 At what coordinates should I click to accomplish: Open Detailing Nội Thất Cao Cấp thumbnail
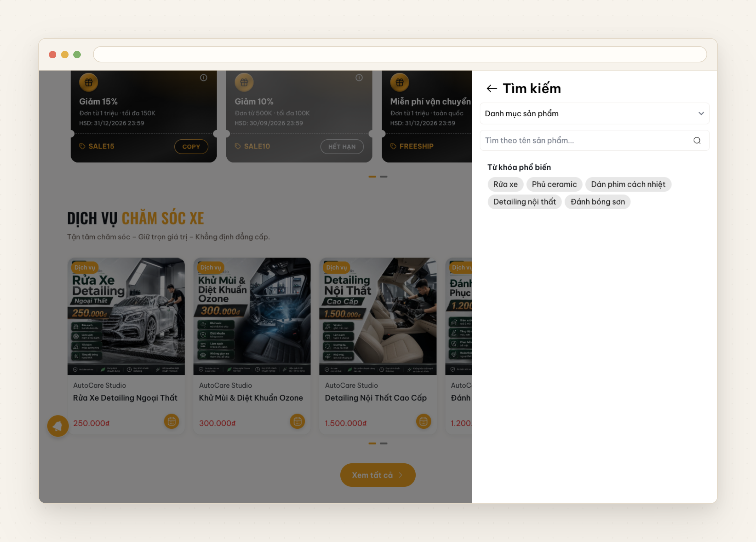coord(378,316)
